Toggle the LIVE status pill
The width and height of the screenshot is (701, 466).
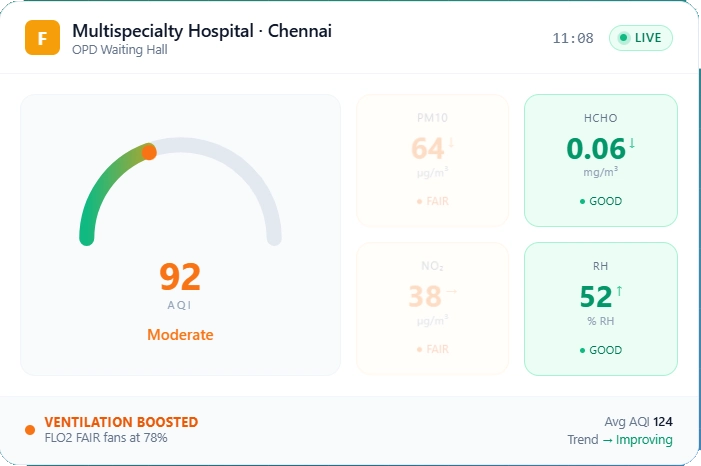(x=641, y=38)
